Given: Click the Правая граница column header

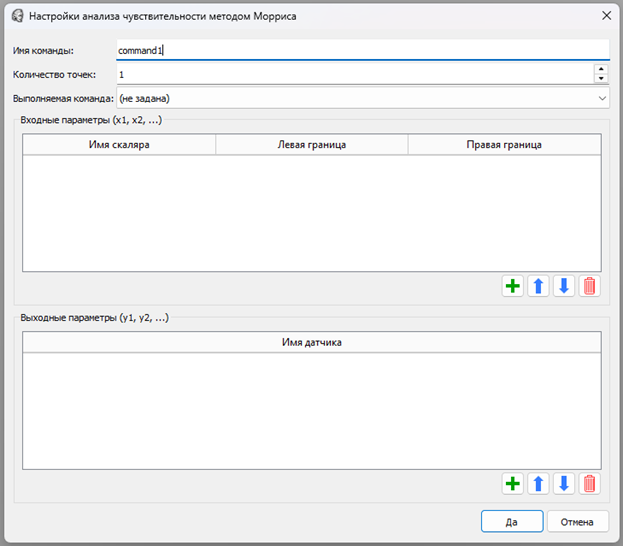Looking at the screenshot, I should 504,145.
